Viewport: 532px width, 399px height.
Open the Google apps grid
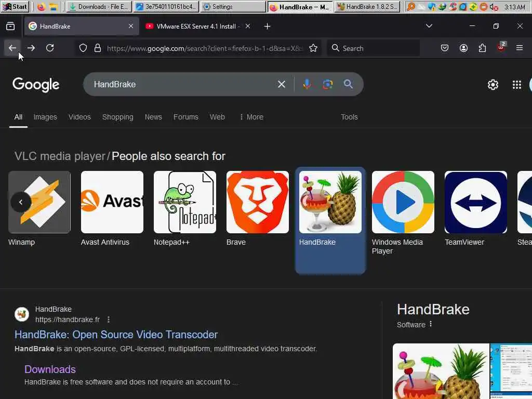(517, 85)
